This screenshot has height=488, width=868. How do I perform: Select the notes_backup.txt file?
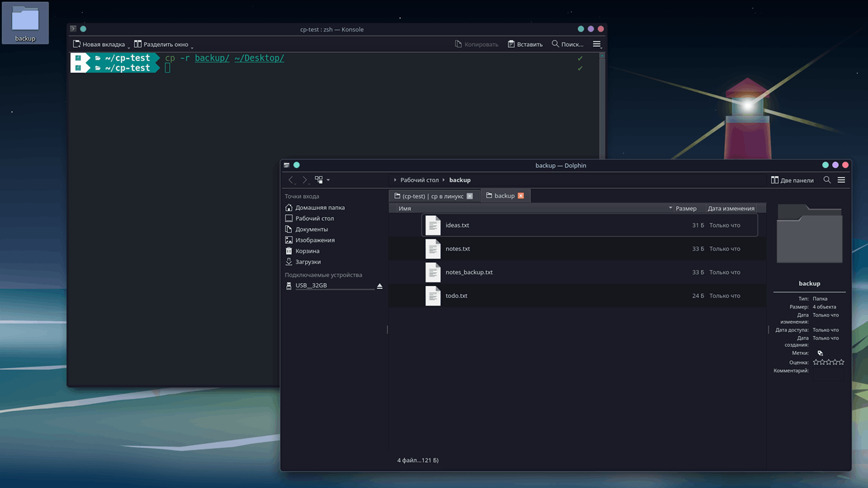pyautogui.click(x=468, y=272)
